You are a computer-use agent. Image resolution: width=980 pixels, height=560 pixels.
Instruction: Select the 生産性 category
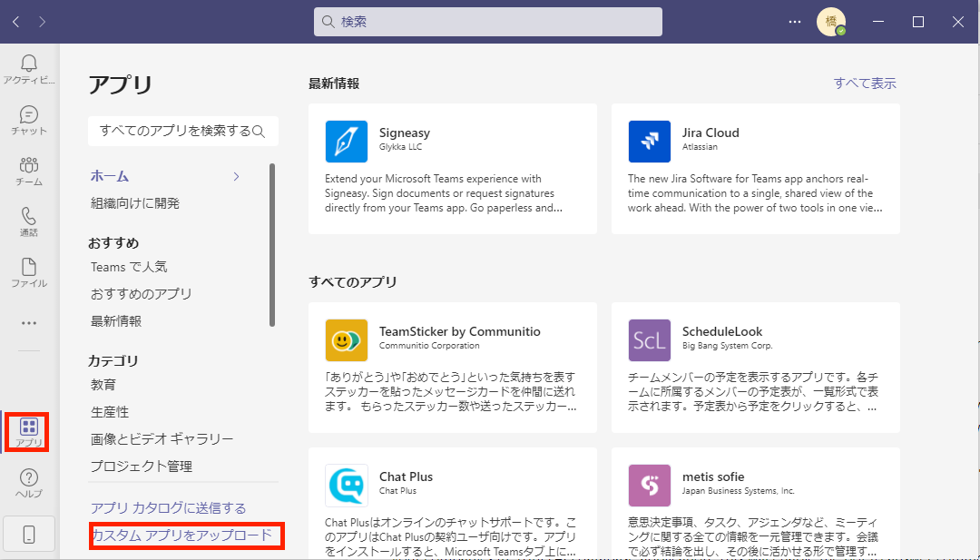click(110, 412)
